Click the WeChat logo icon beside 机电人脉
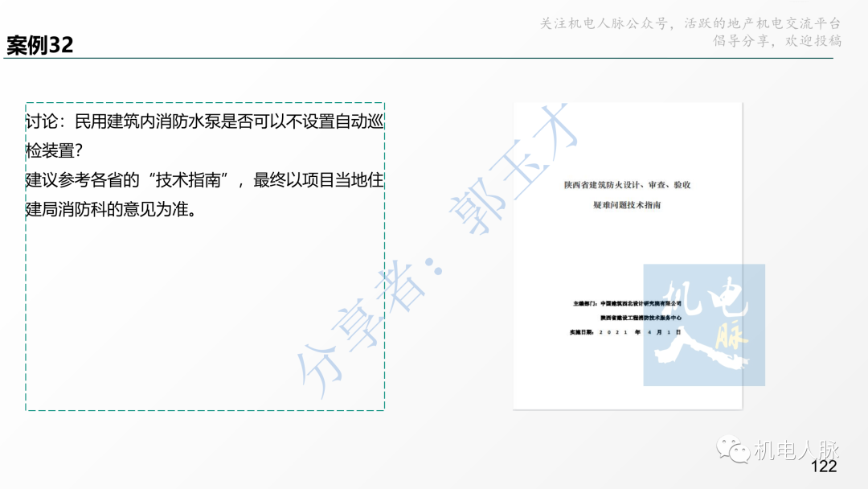 click(734, 449)
